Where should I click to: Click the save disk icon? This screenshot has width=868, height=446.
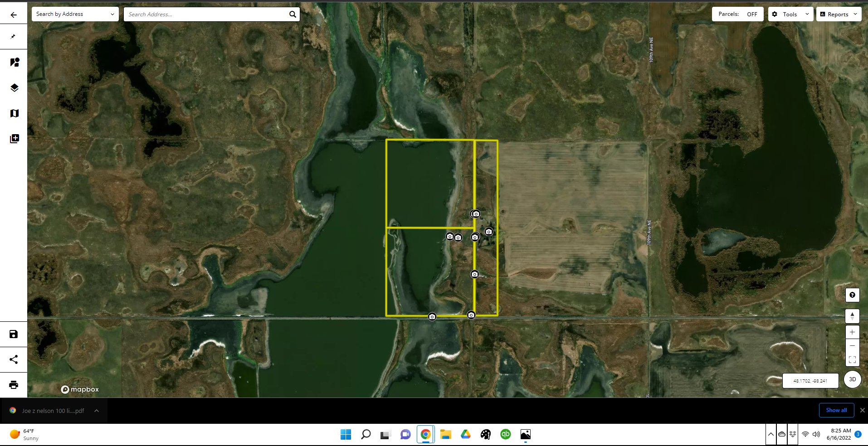tap(14, 334)
